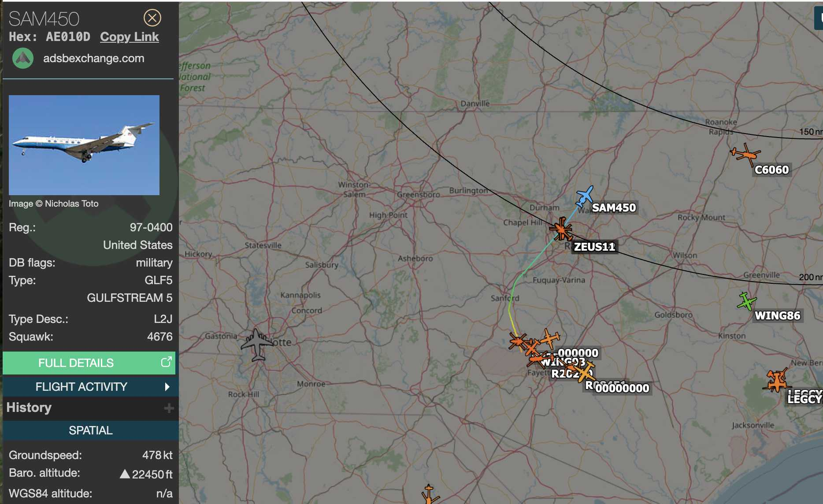Click the Copy Link hyperlink
823x504 pixels.
pos(129,37)
